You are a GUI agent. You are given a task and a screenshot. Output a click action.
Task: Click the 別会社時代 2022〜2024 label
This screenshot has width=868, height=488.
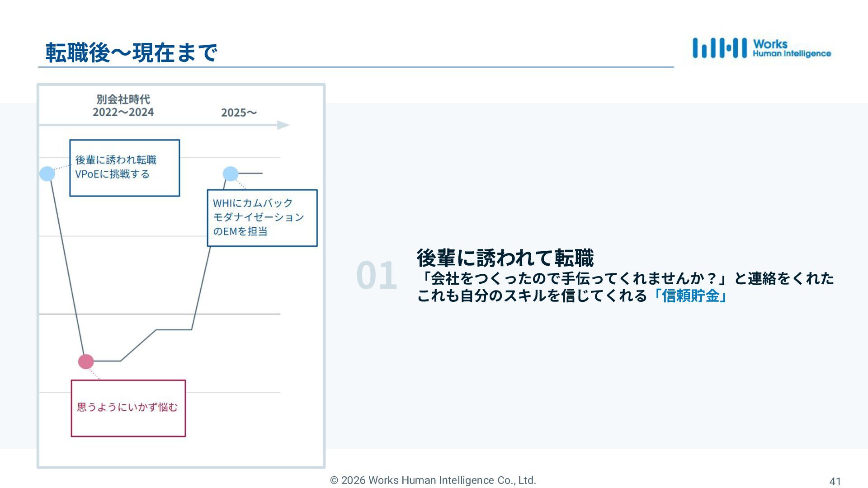coord(123,106)
